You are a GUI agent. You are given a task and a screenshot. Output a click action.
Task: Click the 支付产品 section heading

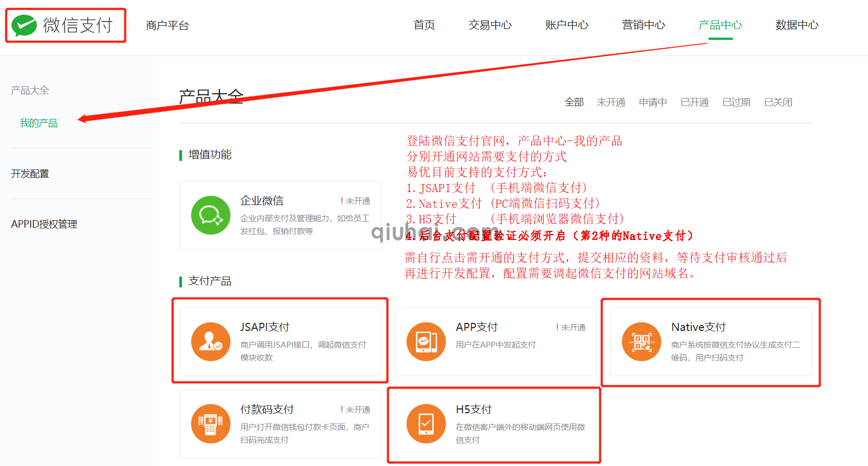[x=210, y=281]
